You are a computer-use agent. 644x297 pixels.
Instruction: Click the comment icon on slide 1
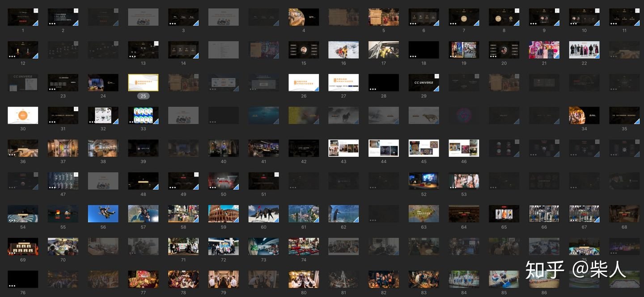pyautogui.click(x=36, y=11)
